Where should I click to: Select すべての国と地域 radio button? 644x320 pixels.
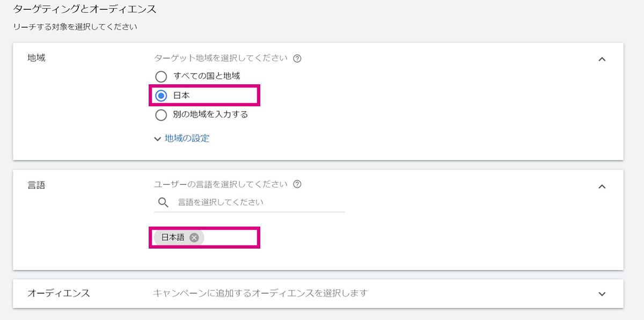(x=161, y=76)
